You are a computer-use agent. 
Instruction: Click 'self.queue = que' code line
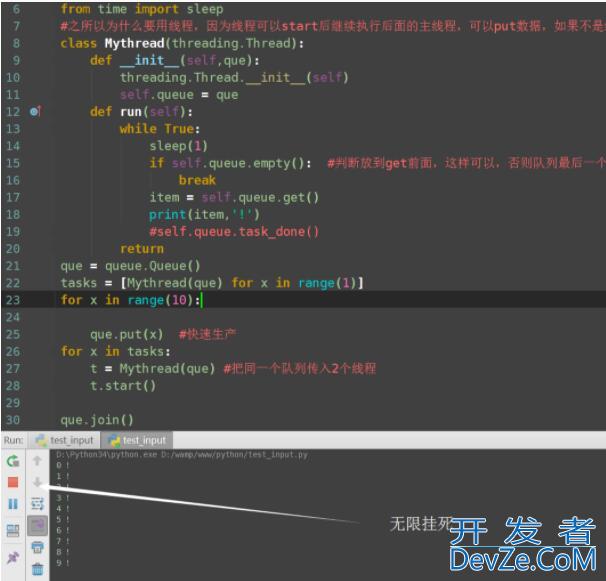[179, 94]
